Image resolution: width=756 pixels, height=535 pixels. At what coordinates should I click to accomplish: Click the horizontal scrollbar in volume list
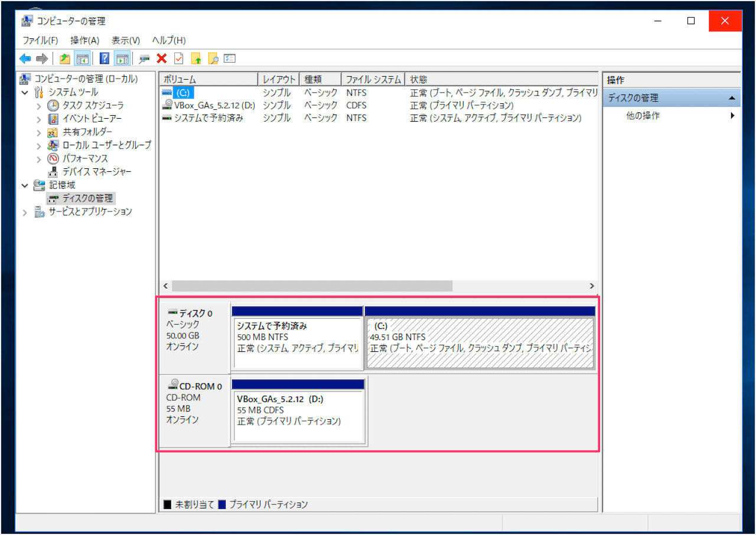[312, 286]
